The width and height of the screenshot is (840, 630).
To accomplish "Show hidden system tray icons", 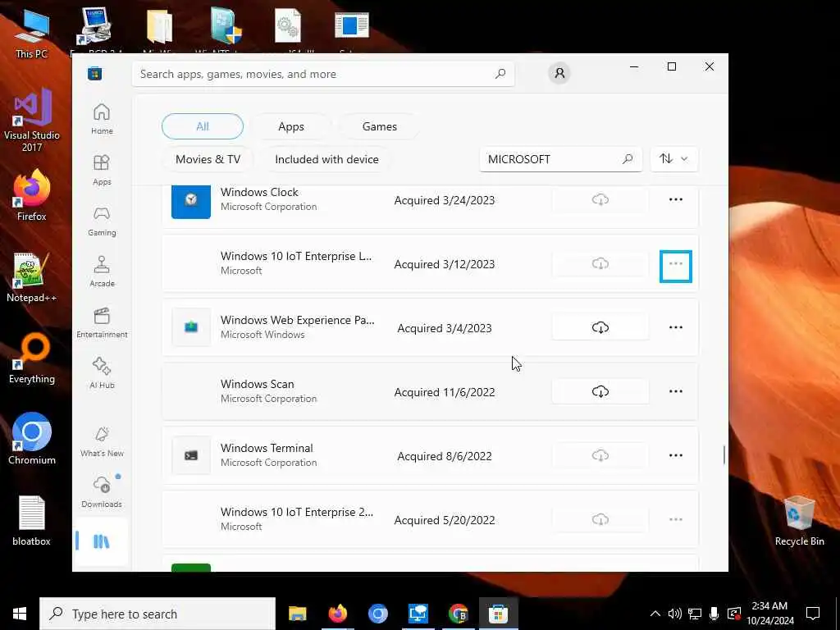I will (655, 614).
